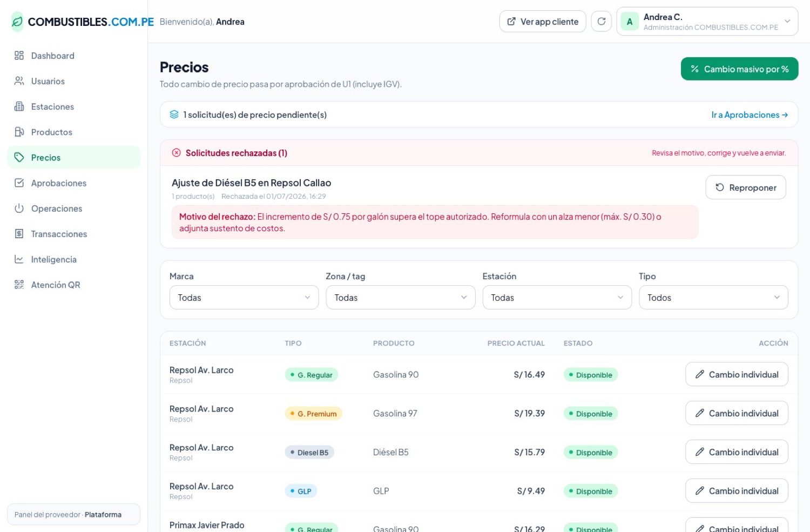The height and width of the screenshot is (532, 810).
Task: Click pencil icon in Diésel B5 row
Action: pyautogui.click(x=699, y=452)
